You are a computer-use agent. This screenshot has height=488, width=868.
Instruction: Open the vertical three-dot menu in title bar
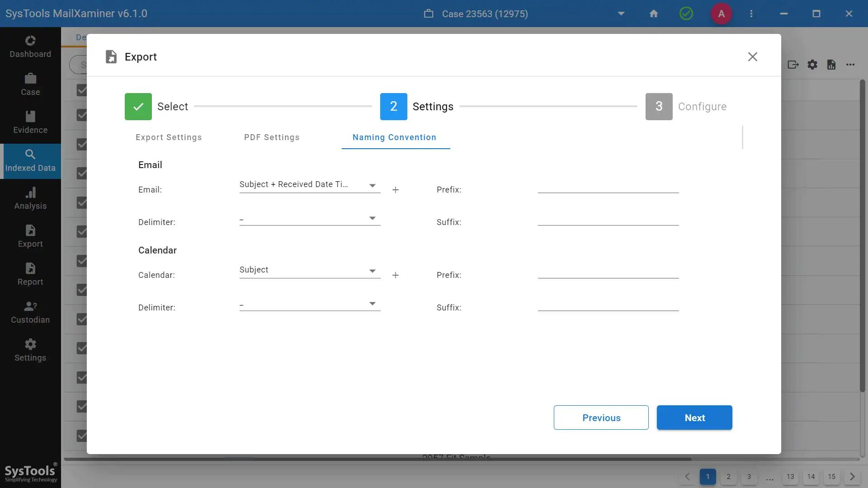(x=751, y=14)
